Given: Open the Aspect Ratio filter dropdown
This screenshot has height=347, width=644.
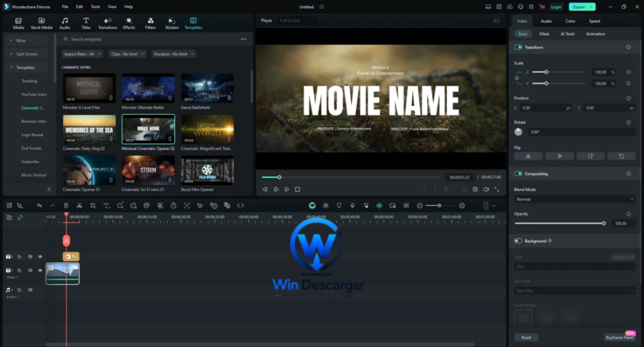Looking at the screenshot, I should click(x=82, y=54).
